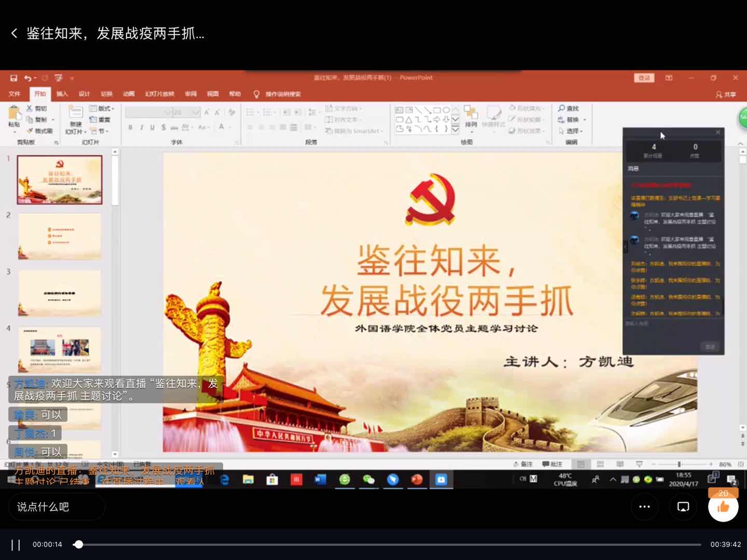Viewport: 747px width, 560px height.
Task: Click the Word icon in the taskbar
Action: click(x=320, y=480)
